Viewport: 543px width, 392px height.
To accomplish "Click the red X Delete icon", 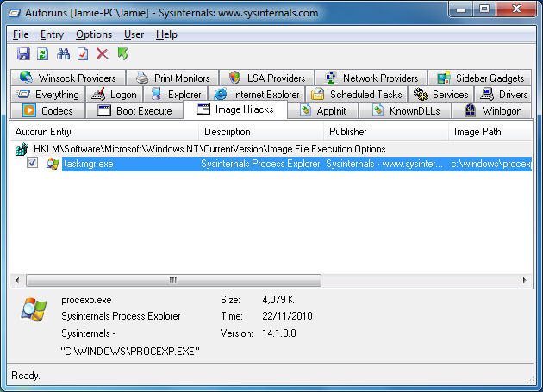I will pyautogui.click(x=103, y=54).
